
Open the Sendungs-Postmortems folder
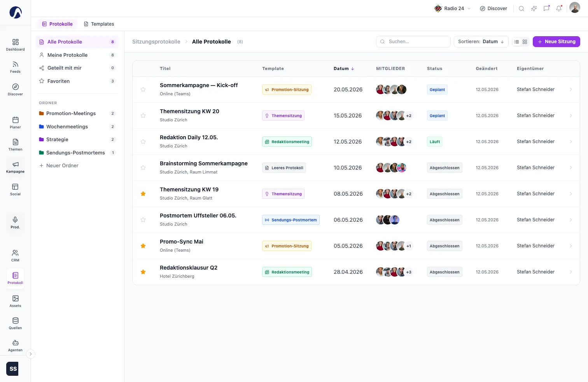(x=77, y=152)
